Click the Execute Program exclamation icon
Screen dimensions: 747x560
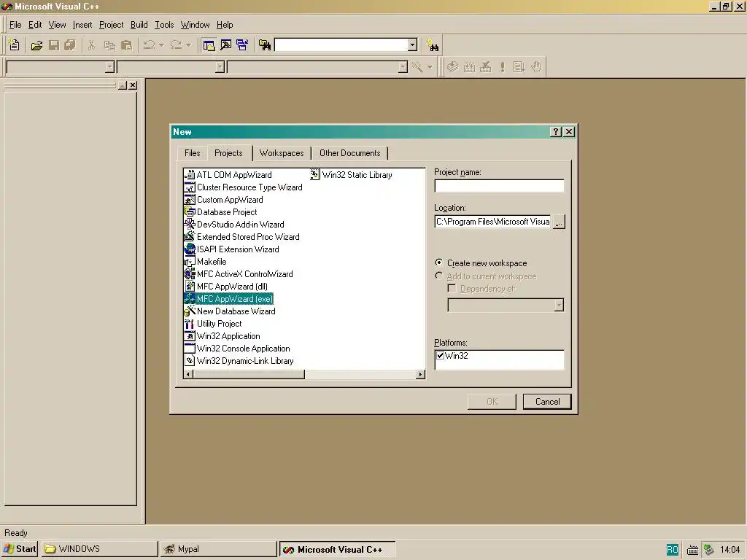502,67
